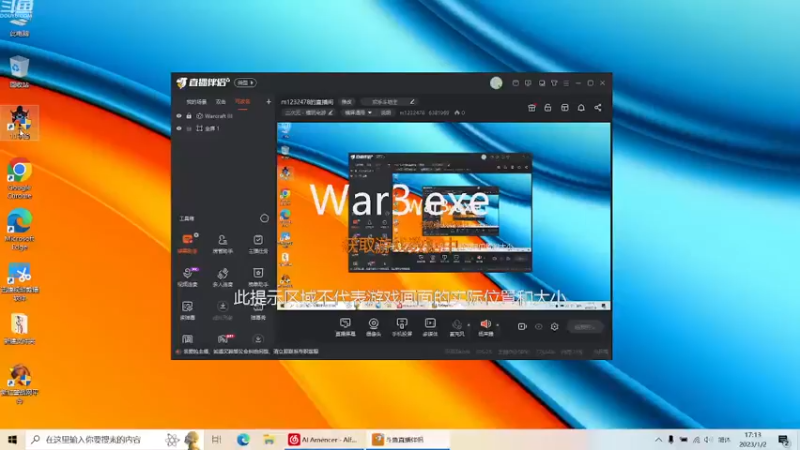Switch to the second scene tab
Viewport: 800px width, 450px height.
tap(220, 102)
